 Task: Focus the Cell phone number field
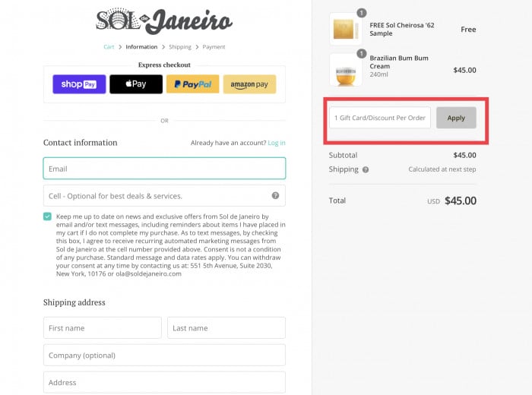[x=165, y=196]
